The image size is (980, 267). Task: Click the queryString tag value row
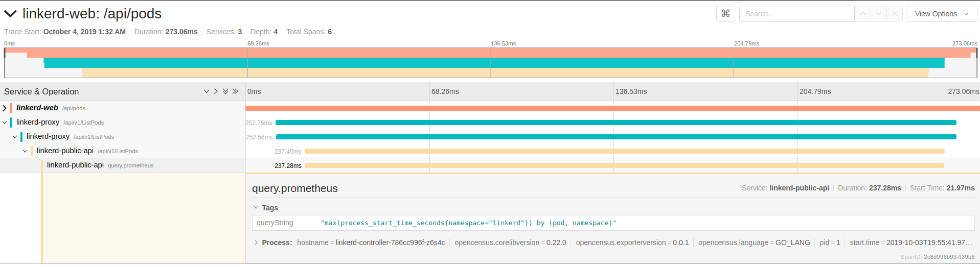(612, 223)
